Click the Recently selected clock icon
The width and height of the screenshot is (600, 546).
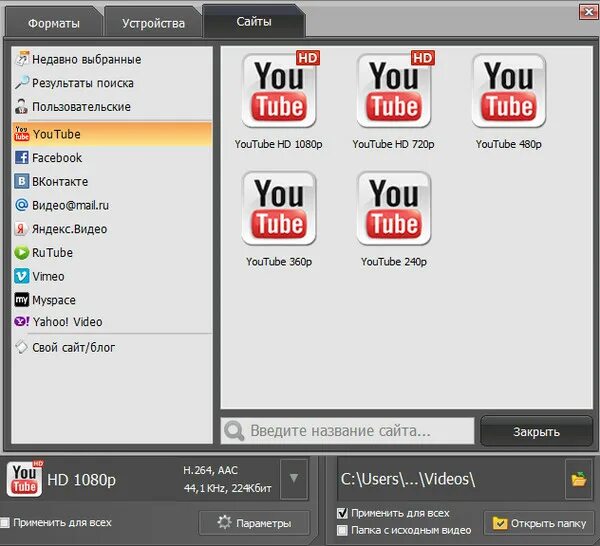(22, 59)
